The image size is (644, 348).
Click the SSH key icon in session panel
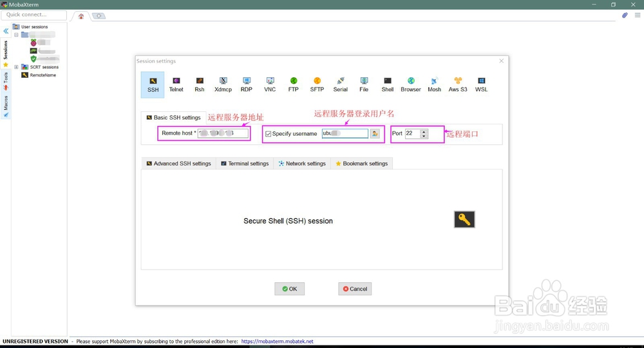pos(464,219)
